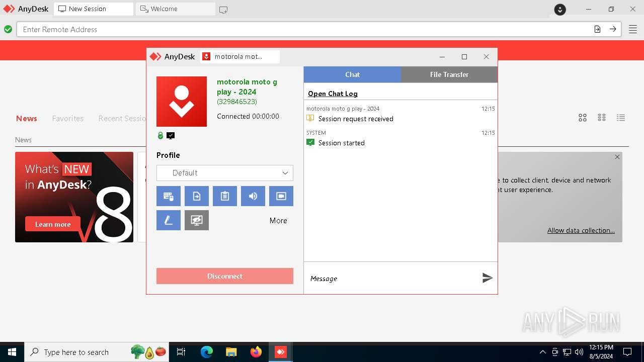This screenshot has height=362, width=644.
Task: Open the Favorites section
Action: pos(68,119)
